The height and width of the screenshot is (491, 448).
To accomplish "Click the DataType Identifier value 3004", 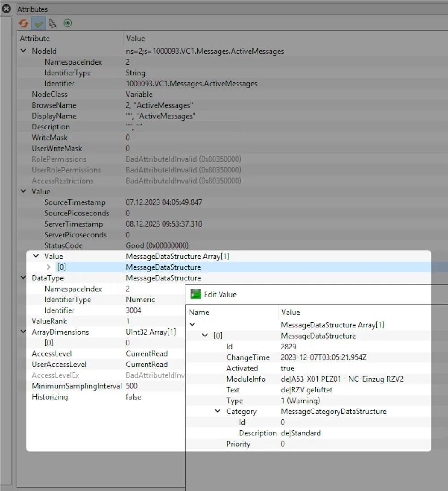I will click(134, 310).
